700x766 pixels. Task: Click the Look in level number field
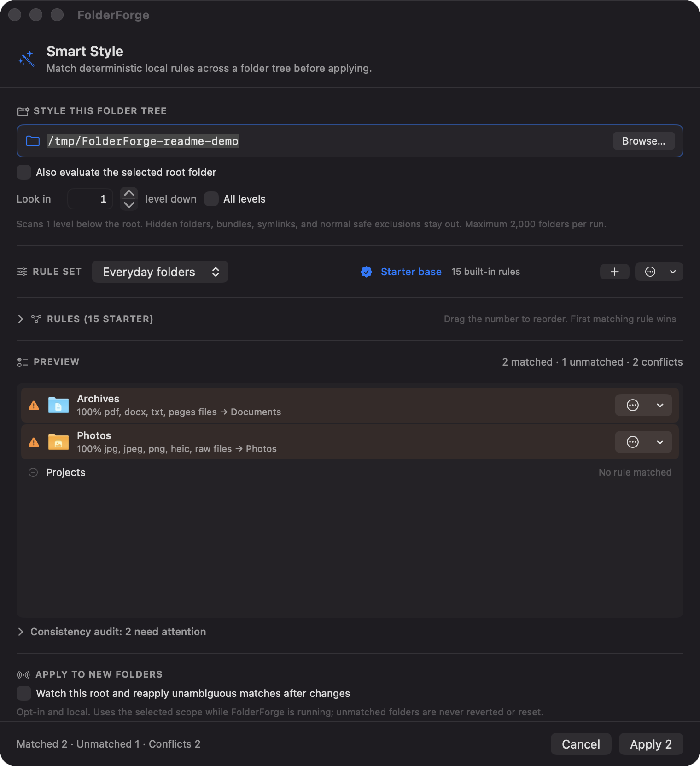click(90, 199)
